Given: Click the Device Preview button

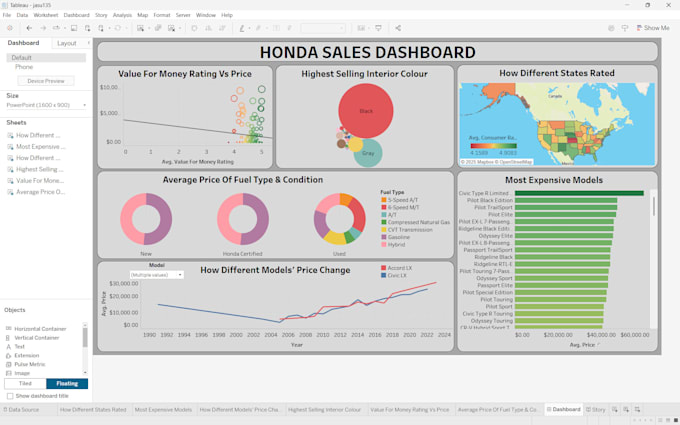Looking at the screenshot, I should tap(46, 81).
